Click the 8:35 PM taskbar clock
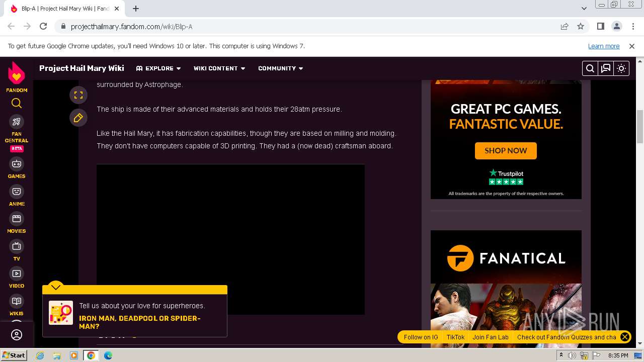 coord(618,355)
